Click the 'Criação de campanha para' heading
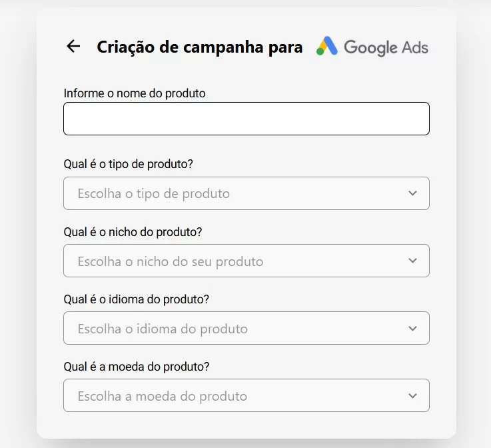491x448 pixels. 199,47
